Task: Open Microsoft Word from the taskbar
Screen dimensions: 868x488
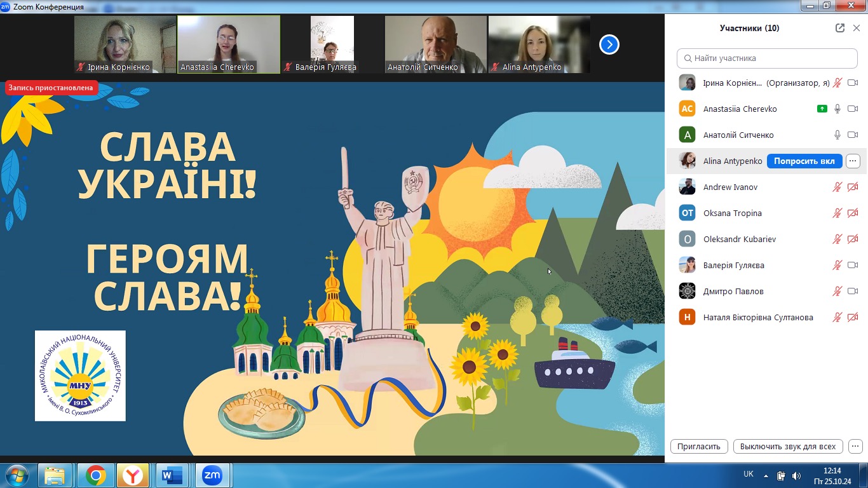Action: (x=172, y=475)
